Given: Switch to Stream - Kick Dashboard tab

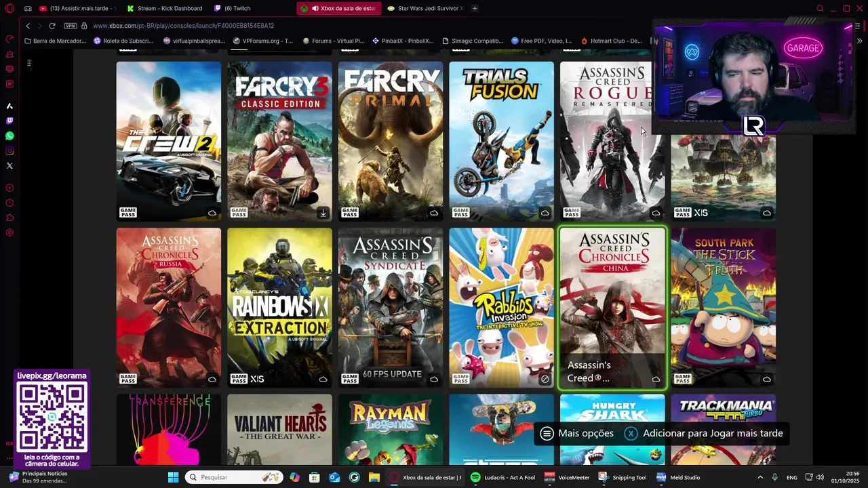Looking at the screenshot, I should (165, 8).
